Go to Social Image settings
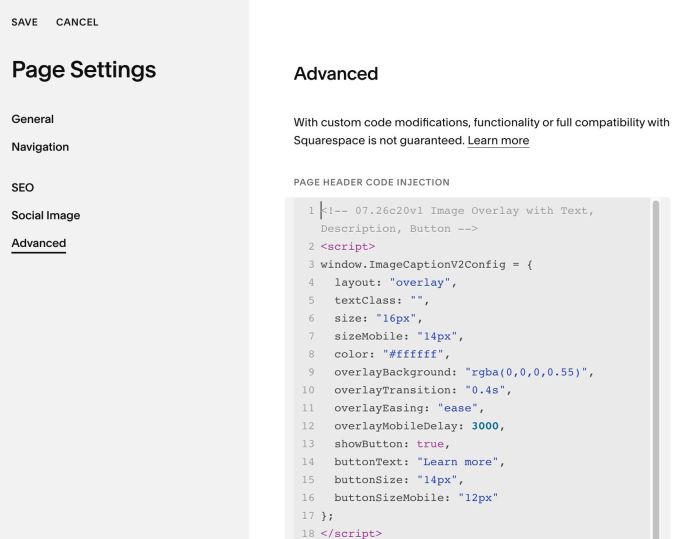The height and width of the screenshot is (539, 700). point(46,215)
